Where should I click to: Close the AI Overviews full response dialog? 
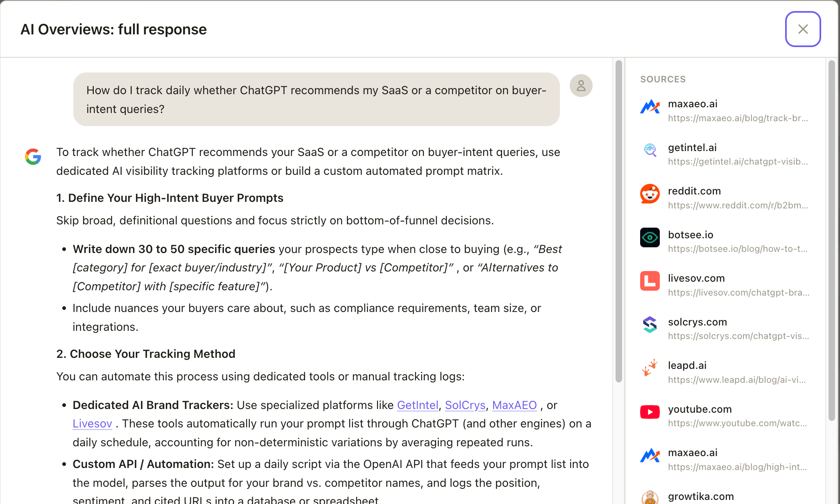(x=803, y=29)
